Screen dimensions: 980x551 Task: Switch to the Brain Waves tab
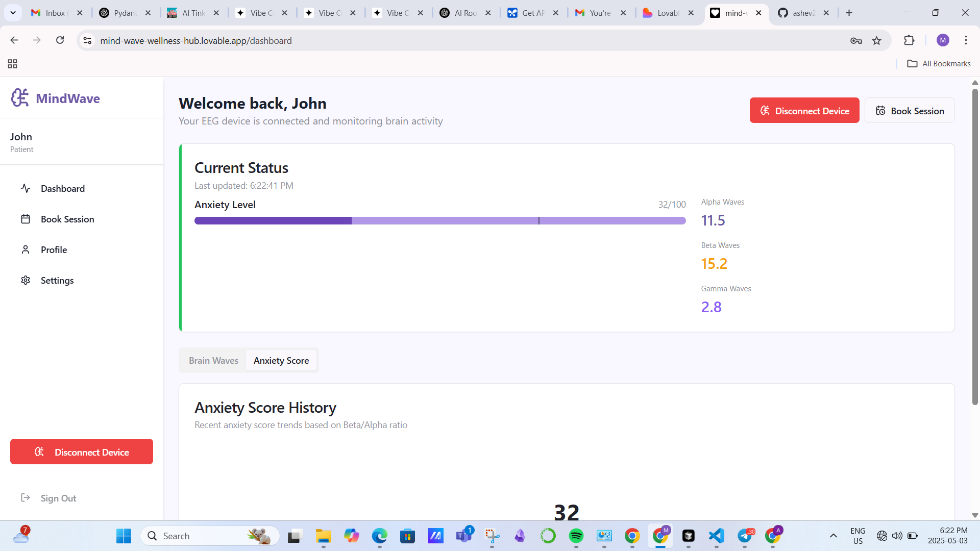click(213, 361)
